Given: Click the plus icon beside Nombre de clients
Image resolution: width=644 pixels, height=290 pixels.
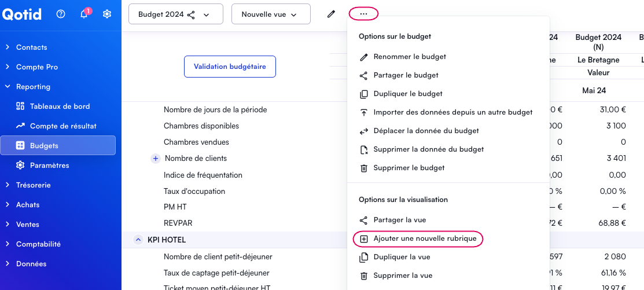Looking at the screenshot, I should [155, 158].
